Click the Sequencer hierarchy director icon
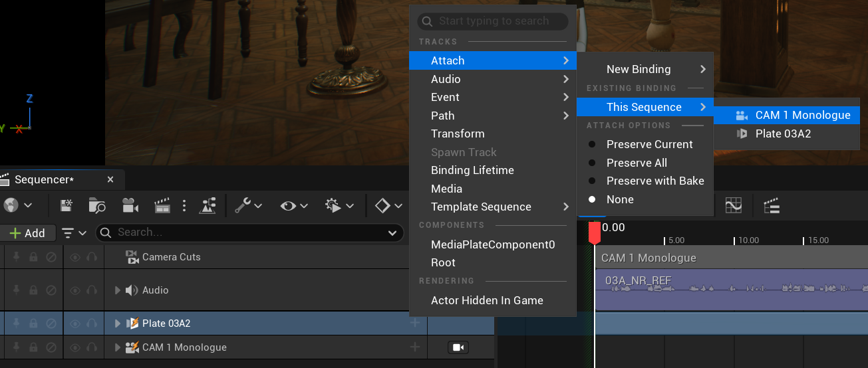 (208, 206)
